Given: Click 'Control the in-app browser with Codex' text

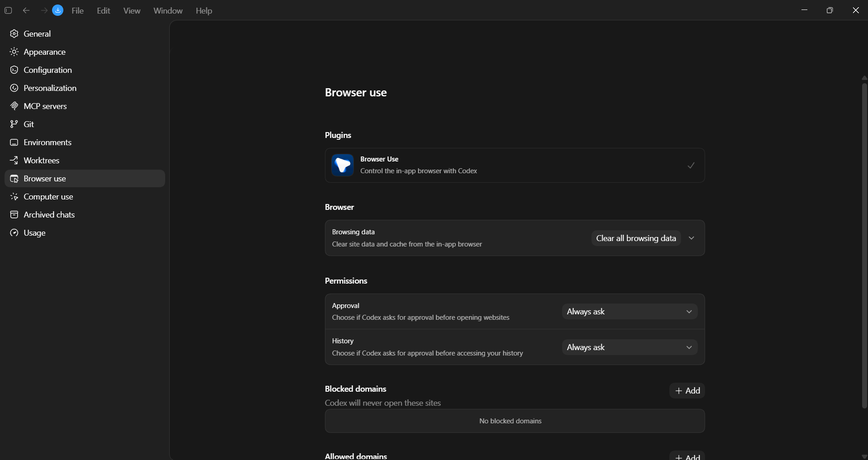Looking at the screenshot, I should (419, 171).
